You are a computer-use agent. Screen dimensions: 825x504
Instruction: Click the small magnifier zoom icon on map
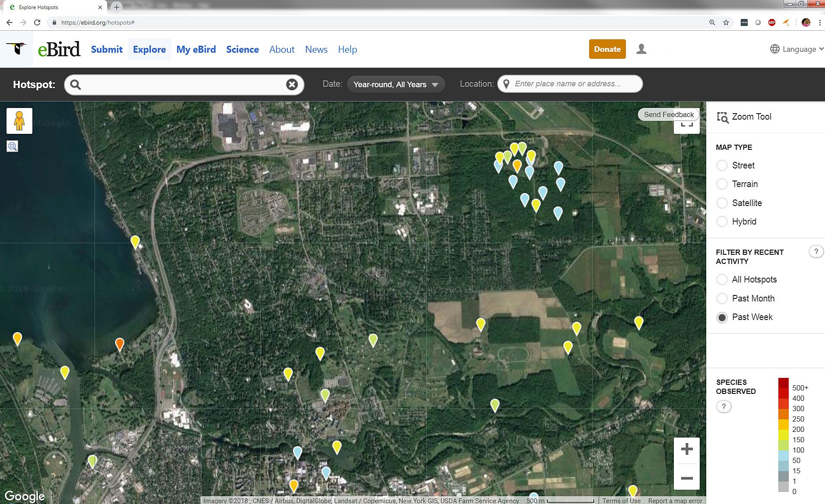click(13, 146)
